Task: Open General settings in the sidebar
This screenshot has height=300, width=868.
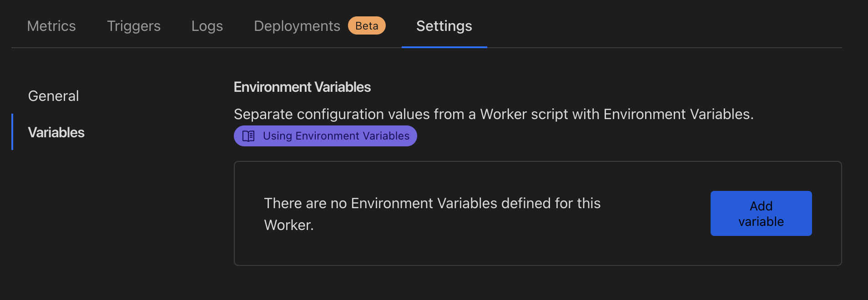Action: coord(54,96)
